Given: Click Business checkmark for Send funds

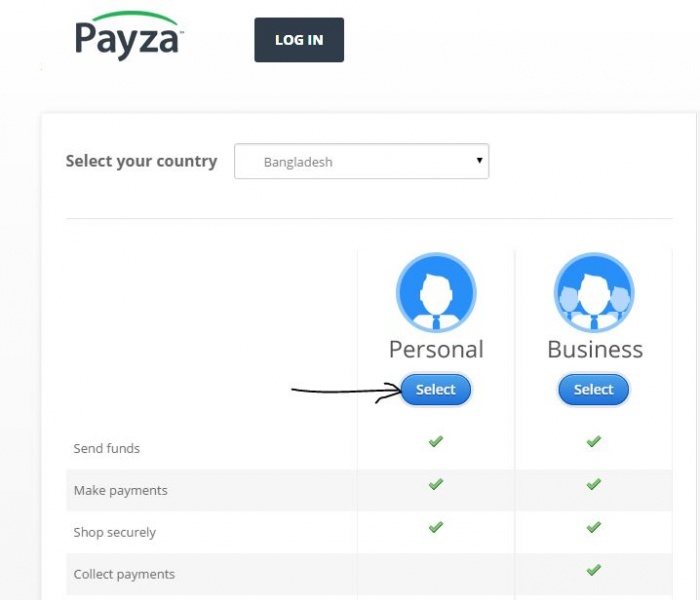Looking at the screenshot, I should pyautogui.click(x=594, y=441).
